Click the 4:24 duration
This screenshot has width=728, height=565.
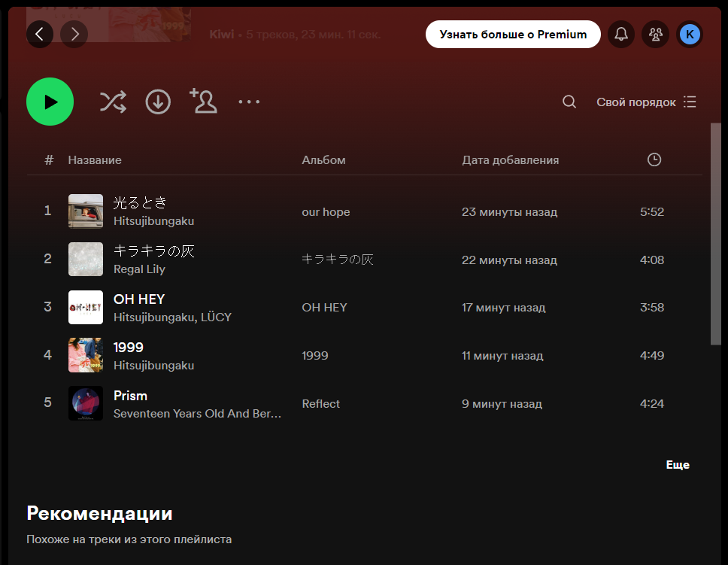(x=652, y=403)
